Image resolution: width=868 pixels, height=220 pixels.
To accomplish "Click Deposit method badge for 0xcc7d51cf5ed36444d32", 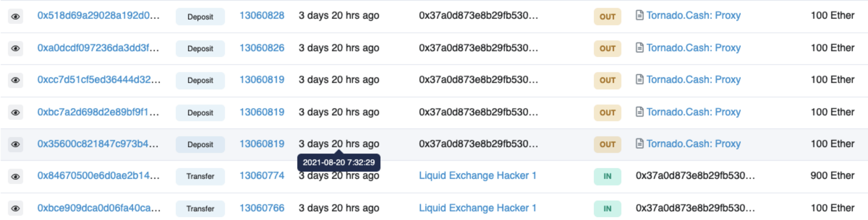I will [x=200, y=81].
